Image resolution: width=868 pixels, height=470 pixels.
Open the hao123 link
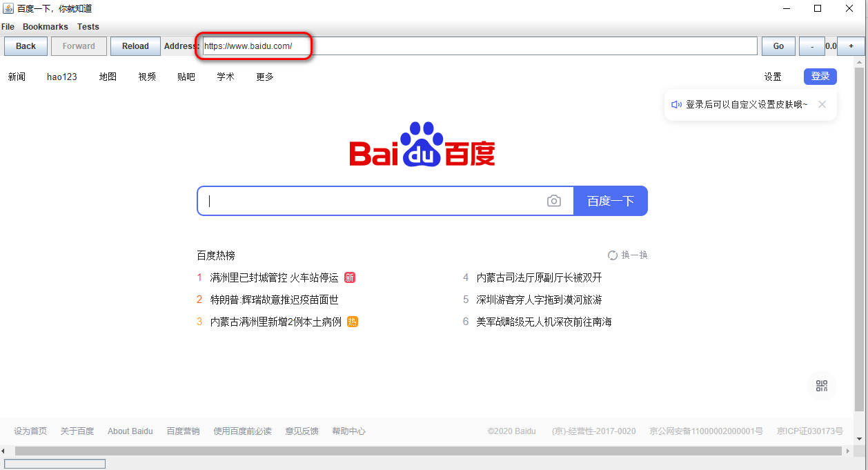click(x=62, y=77)
